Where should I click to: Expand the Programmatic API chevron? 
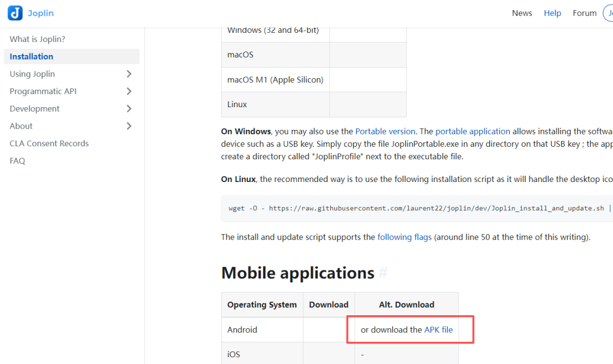coord(129,91)
